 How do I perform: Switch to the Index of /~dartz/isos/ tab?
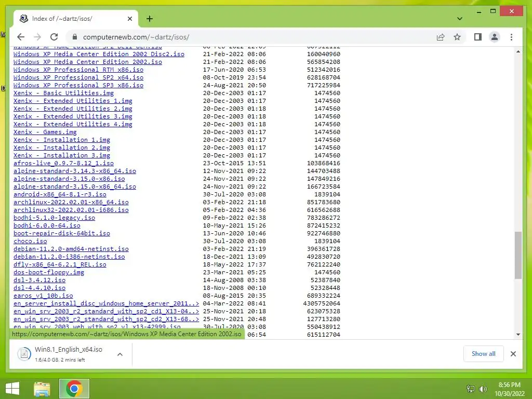pos(76,19)
